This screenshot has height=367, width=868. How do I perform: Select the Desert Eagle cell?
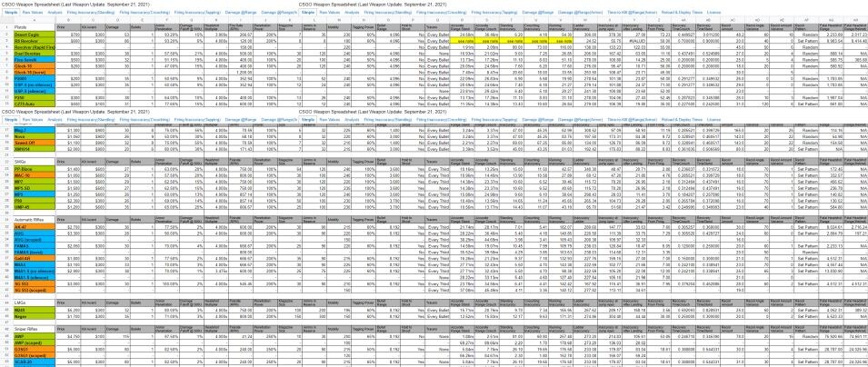tap(34, 35)
